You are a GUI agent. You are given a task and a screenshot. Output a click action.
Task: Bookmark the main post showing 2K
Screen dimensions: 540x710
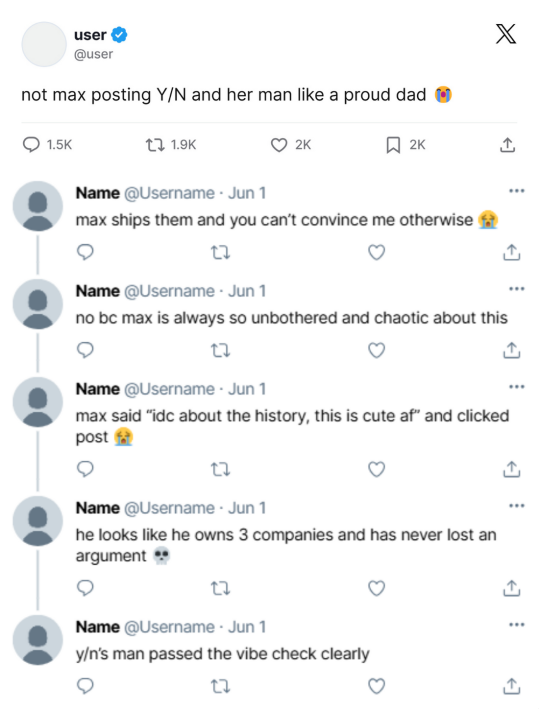(393, 145)
